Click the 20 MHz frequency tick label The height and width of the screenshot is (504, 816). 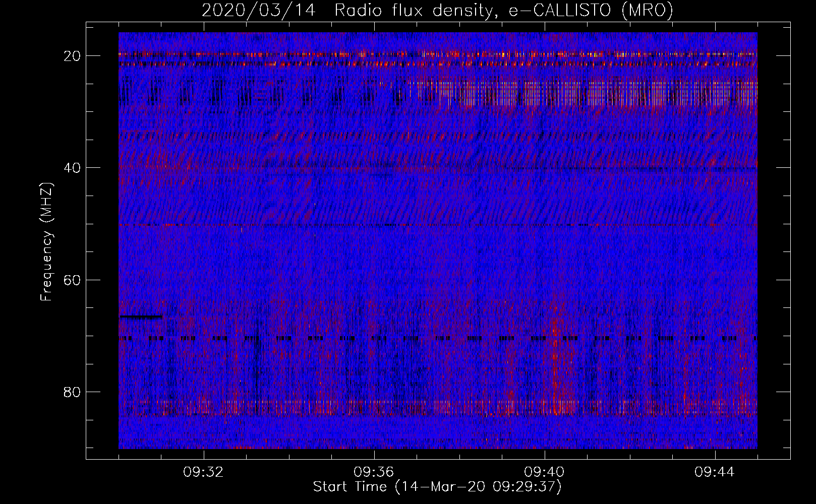click(73, 55)
